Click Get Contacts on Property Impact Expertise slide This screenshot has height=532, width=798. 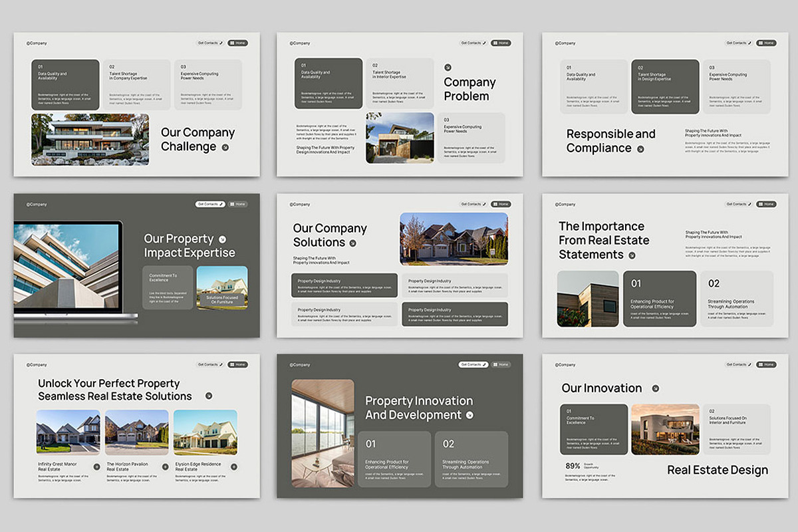coord(210,204)
